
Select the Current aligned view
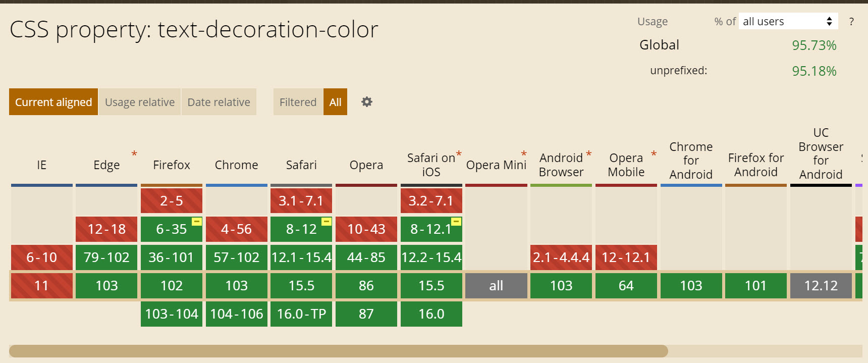(53, 102)
